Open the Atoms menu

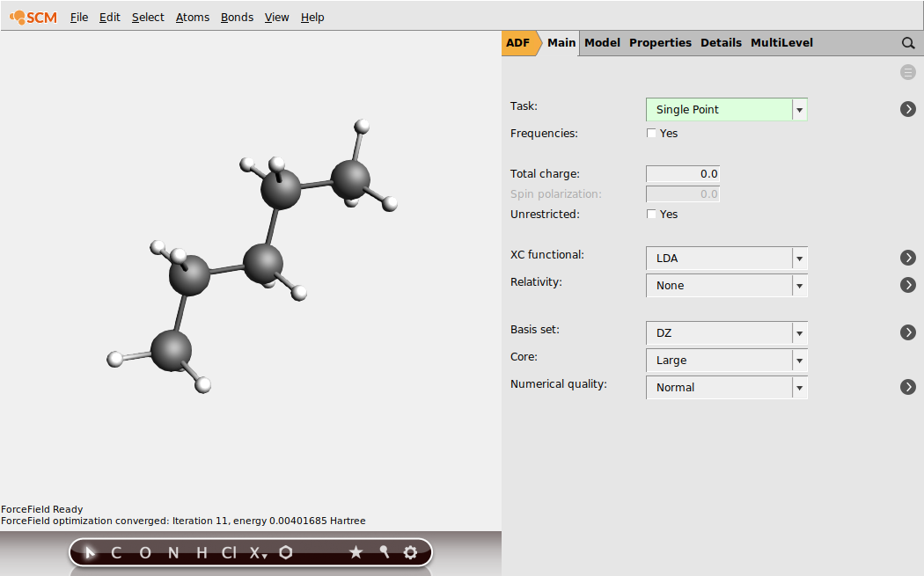coord(193,17)
